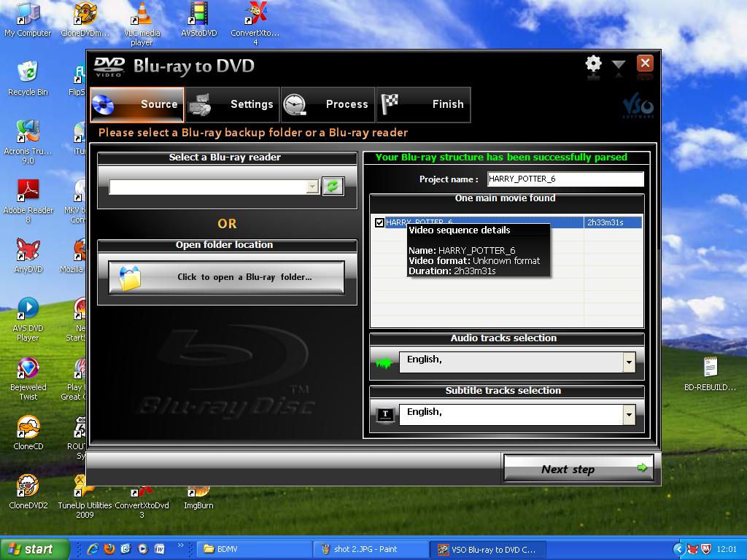Launch Acronis True Image 9.0 shortcut

tap(28, 142)
